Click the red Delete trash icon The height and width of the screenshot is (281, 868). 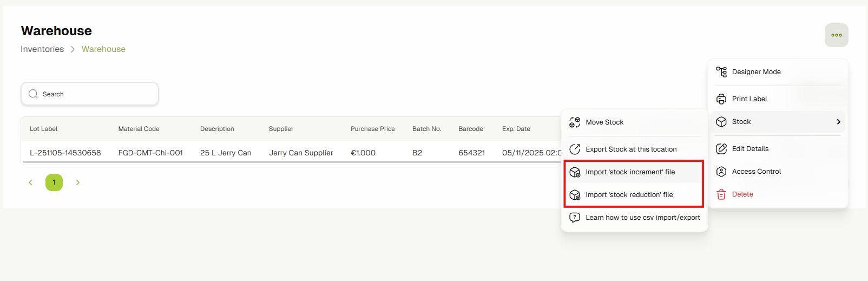[721, 194]
